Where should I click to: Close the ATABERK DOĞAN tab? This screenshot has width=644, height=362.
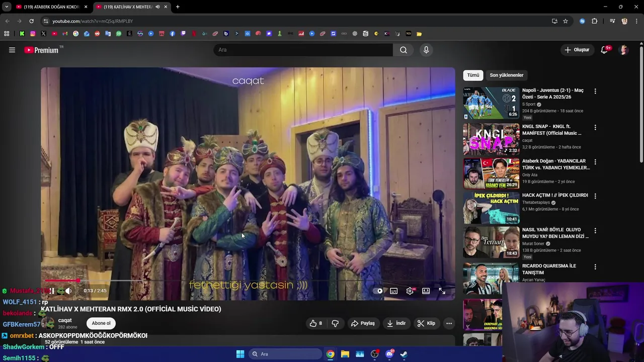tap(86, 7)
